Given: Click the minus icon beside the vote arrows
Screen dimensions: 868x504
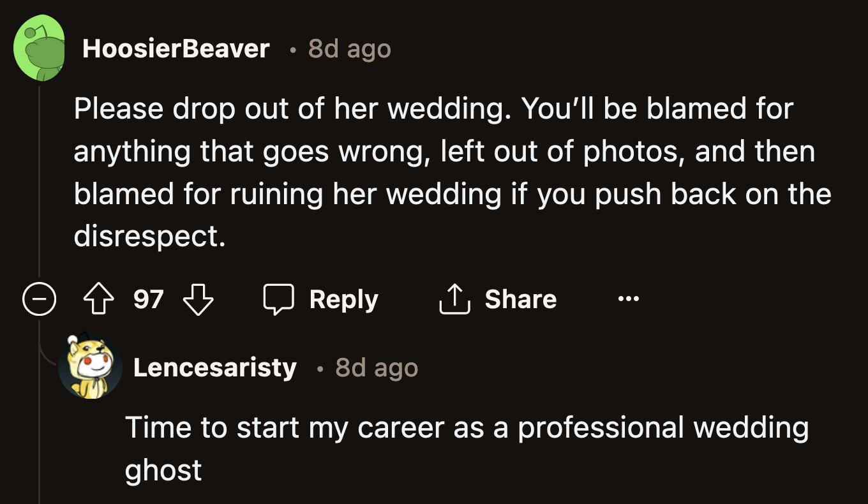Looking at the screenshot, I should point(40,299).
